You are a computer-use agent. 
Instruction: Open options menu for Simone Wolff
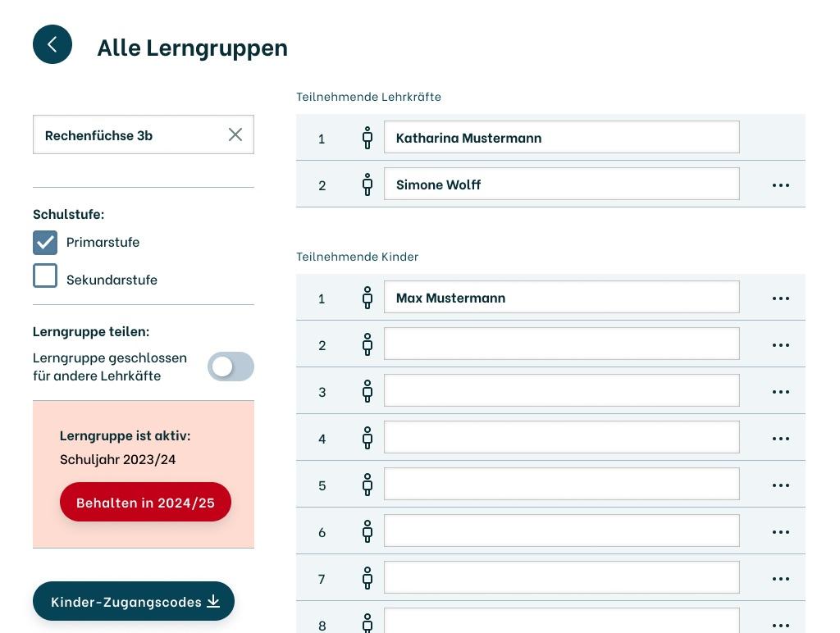click(x=781, y=185)
